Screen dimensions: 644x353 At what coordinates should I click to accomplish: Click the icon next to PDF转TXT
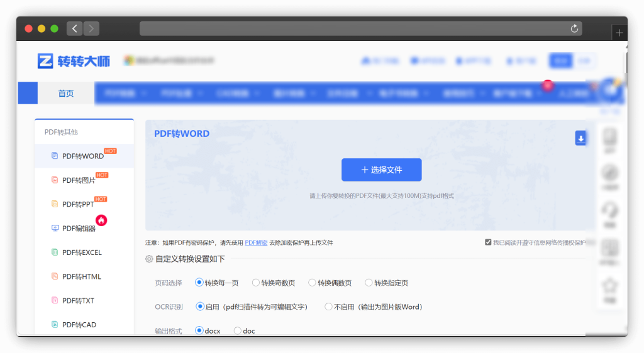[55, 300]
